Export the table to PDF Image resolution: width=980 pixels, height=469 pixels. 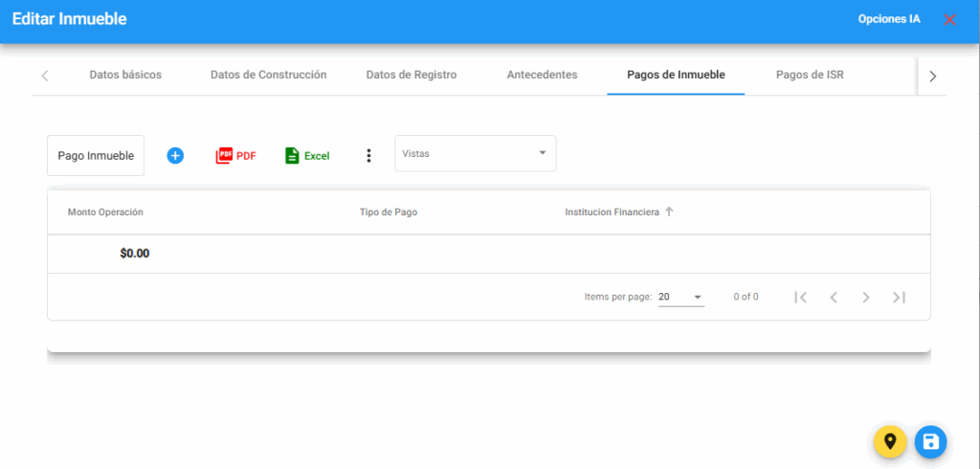click(x=236, y=155)
